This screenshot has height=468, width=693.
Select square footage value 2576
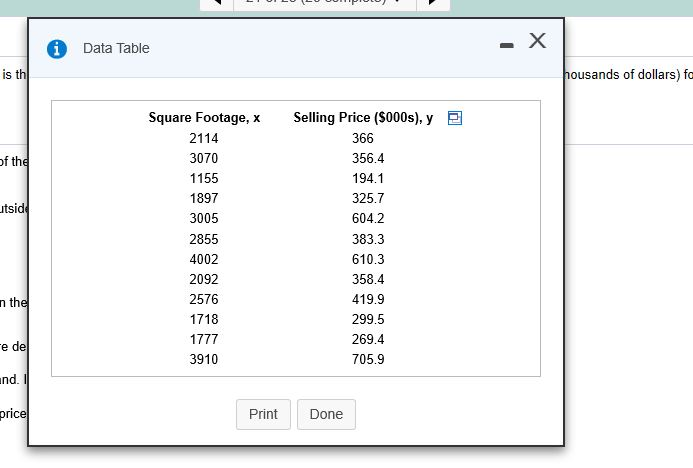click(204, 300)
